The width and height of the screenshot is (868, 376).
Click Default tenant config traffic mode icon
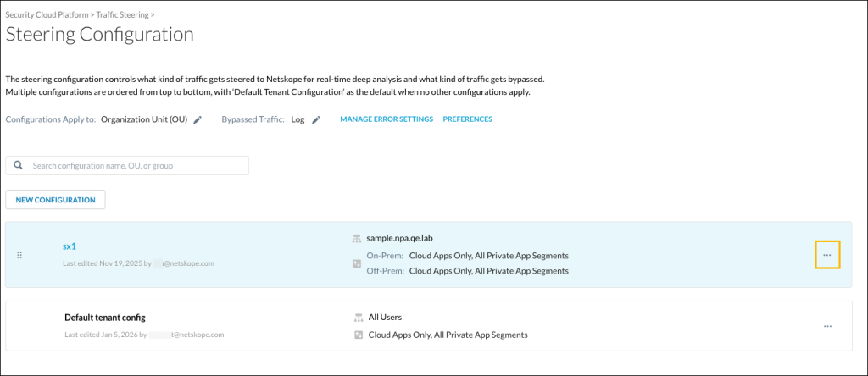point(359,335)
